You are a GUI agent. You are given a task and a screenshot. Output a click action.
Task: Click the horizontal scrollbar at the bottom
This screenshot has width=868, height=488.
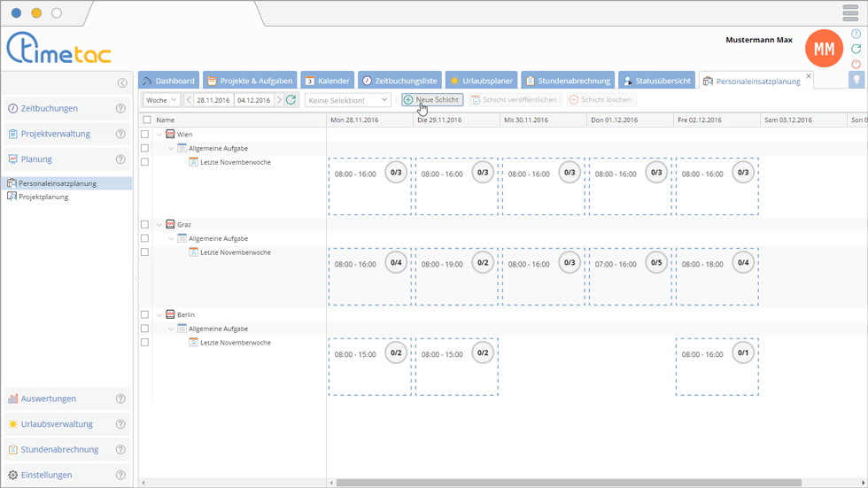pyautogui.click(x=567, y=483)
